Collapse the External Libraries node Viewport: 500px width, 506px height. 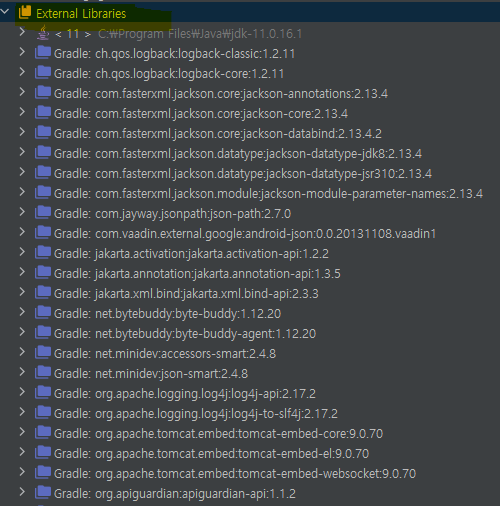coord(5,12)
